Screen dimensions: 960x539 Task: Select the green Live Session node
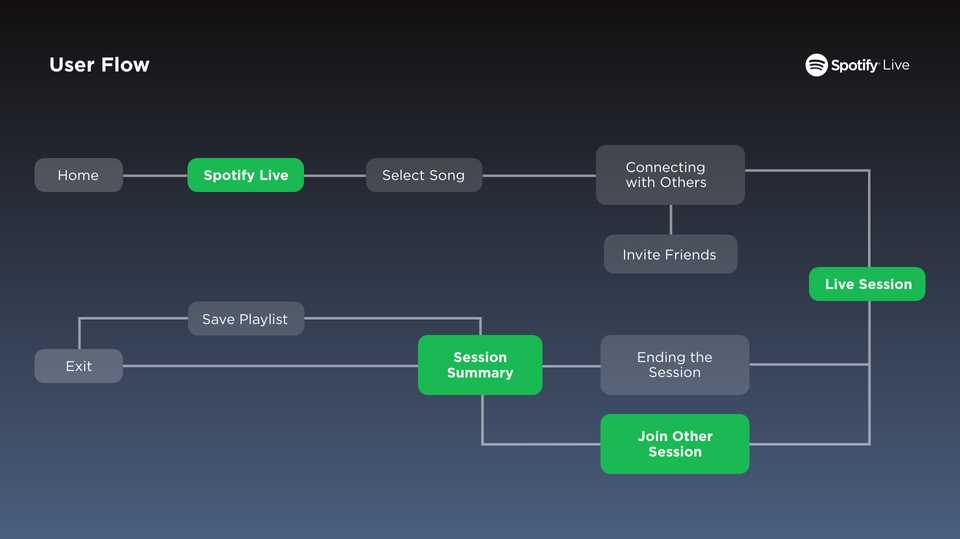tap(867, 284)
